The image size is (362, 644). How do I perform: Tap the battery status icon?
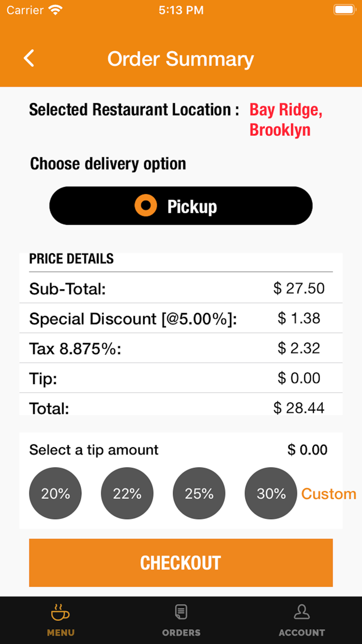344,10
